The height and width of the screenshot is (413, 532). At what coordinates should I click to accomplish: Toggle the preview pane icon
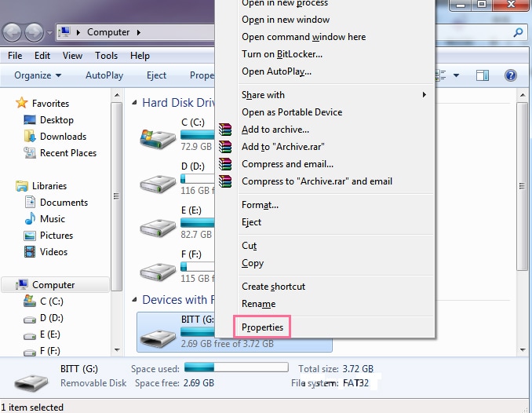(x=482, y=75)
